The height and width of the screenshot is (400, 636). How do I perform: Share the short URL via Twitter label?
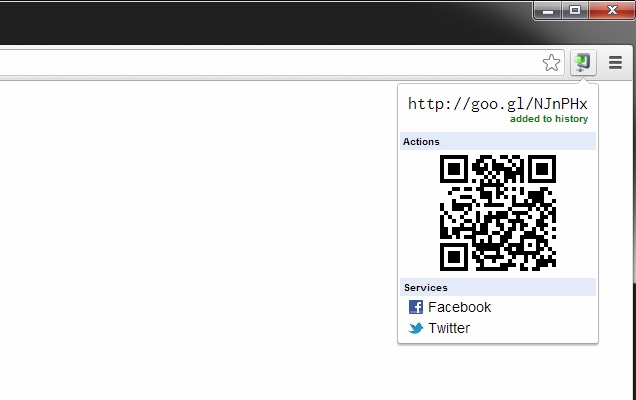pyautogui.click(x=449, y=328)
